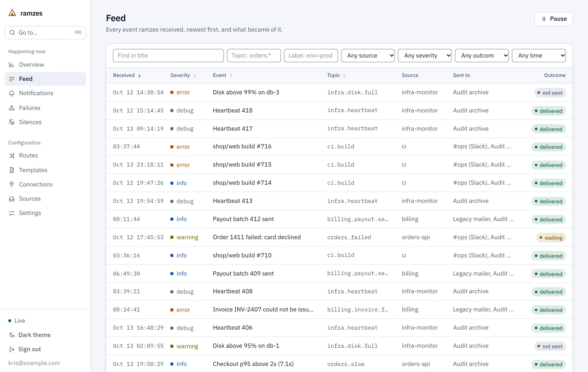Open Connections configuration
Viewport: 588px width, 372px height.
pyautogui.click(x=45, y=184)
